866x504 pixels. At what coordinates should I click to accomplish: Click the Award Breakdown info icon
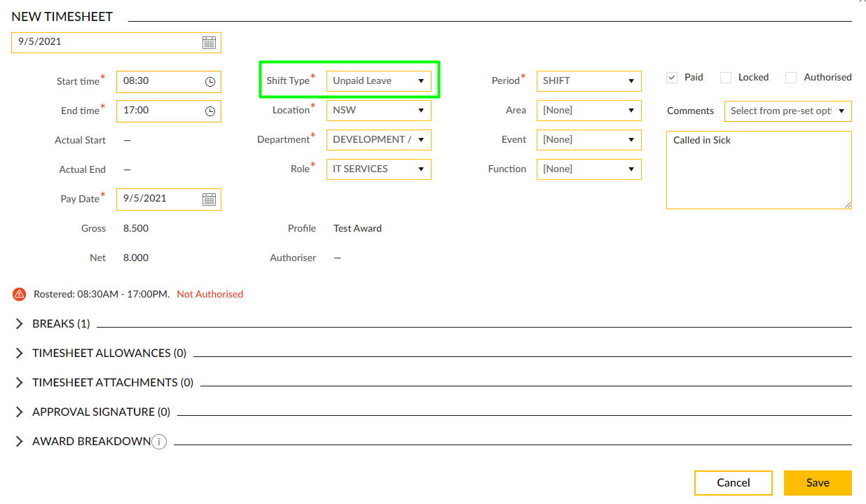tap(159, 442)
